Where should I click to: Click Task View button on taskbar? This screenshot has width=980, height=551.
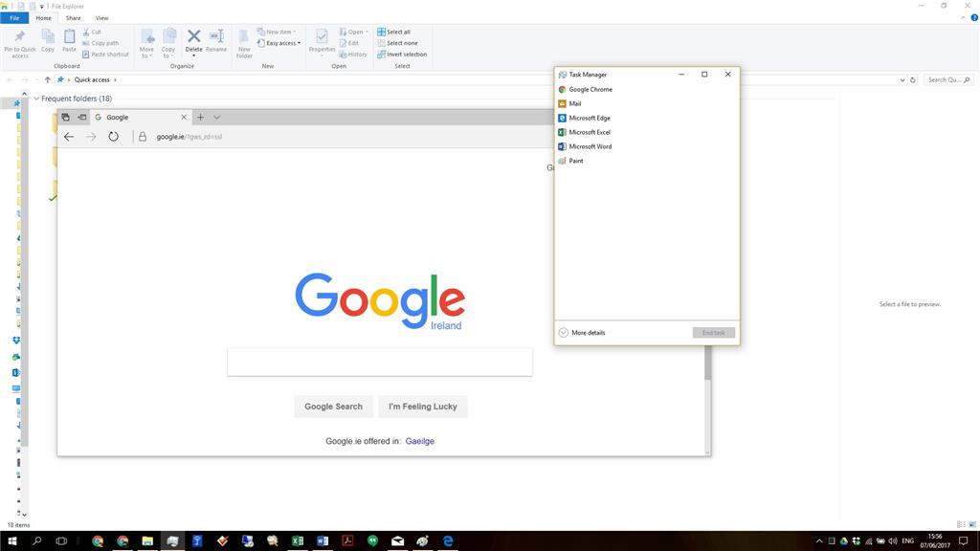61,541
